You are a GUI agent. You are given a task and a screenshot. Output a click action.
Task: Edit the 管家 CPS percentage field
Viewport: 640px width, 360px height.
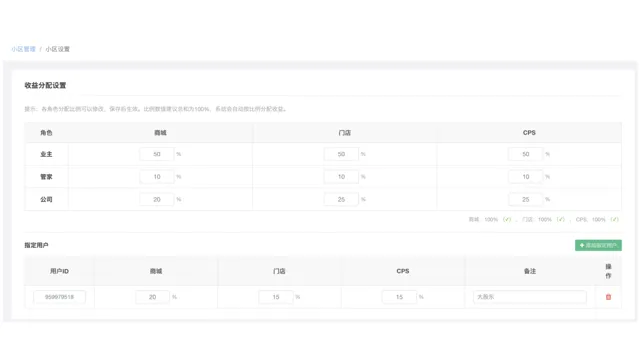(x=526, y=177)
